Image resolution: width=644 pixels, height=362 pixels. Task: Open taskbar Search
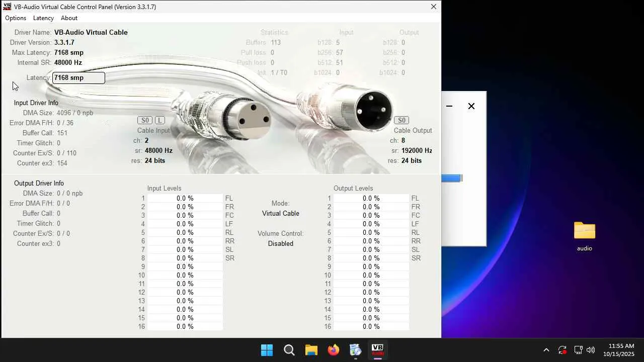(289, 350)
